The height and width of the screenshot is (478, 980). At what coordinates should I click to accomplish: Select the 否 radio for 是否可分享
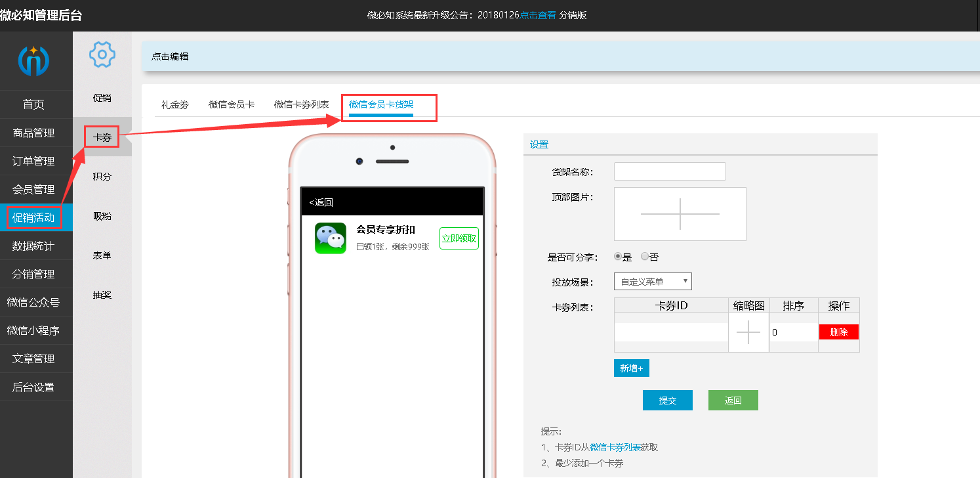click(x=645, y=256)
